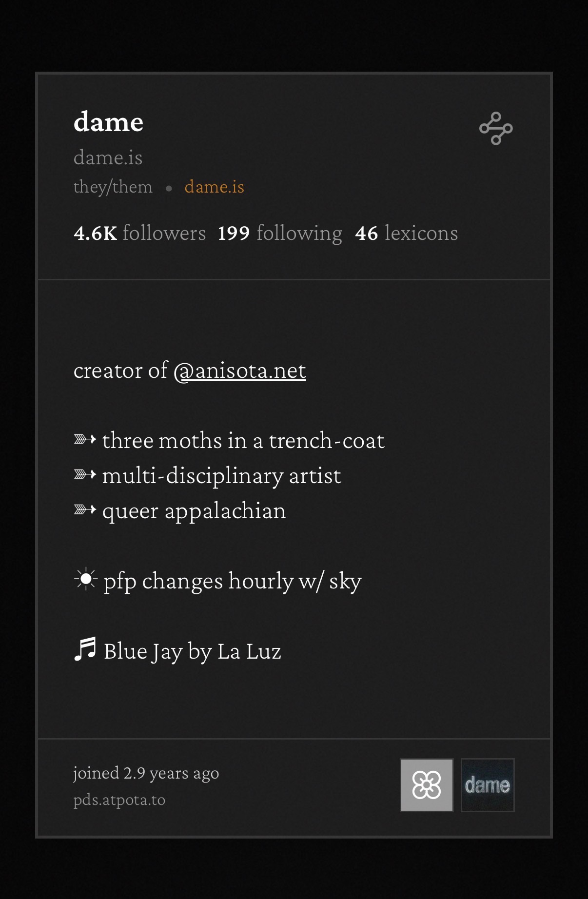This screenshot has height=899, width=588.
Task: Click arrow bullet beside queer appalachian
Action: pyautogui.click(x=85, y=510)
